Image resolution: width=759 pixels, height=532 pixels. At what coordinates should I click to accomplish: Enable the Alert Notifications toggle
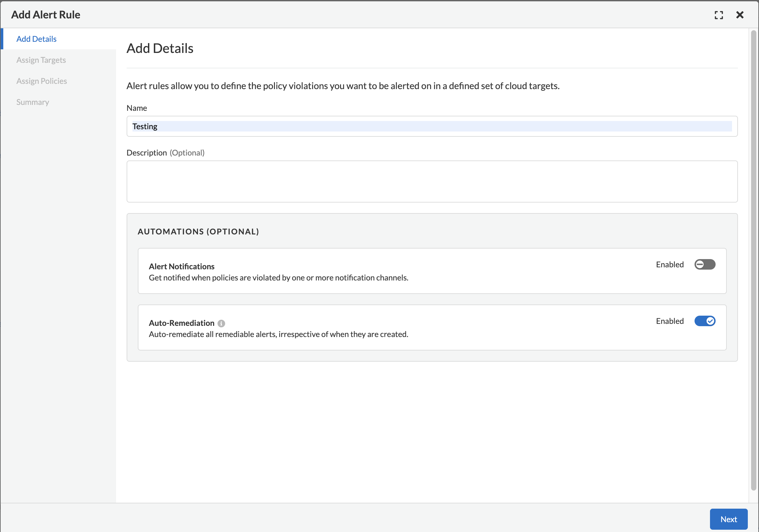pyautogui.click(x=705, y=264)
